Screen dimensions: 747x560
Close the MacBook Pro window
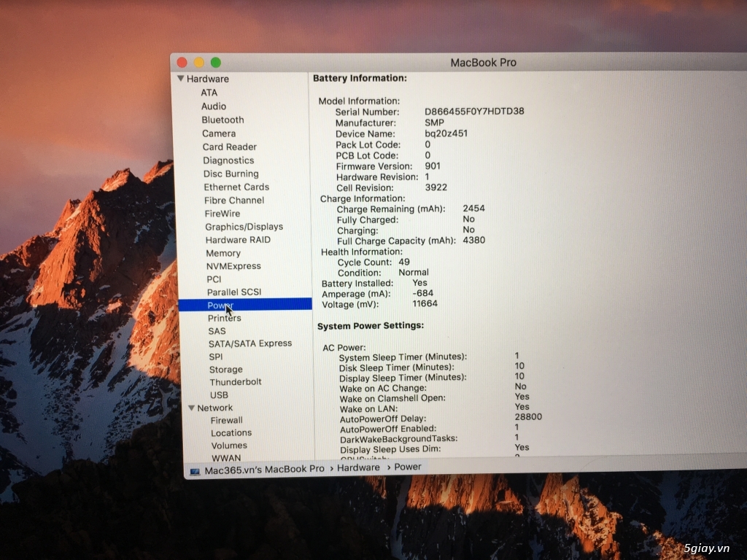(x=182, y=63)
